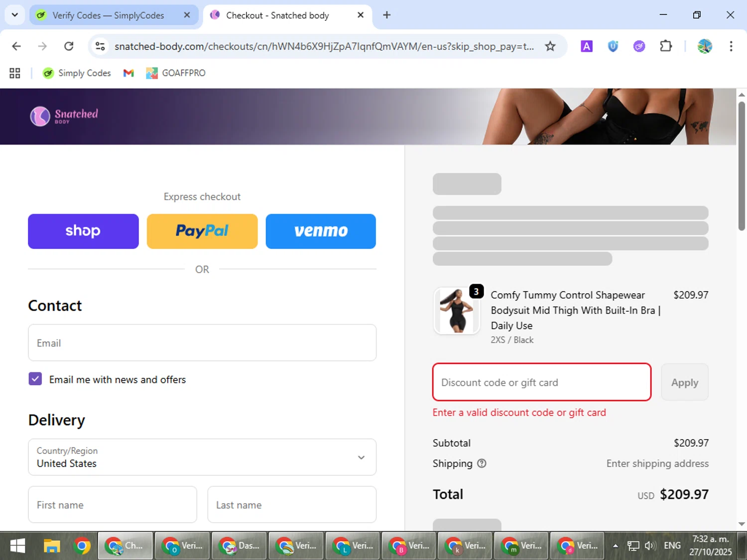Select the Checkout - Snatched body tab

[287, 15]
